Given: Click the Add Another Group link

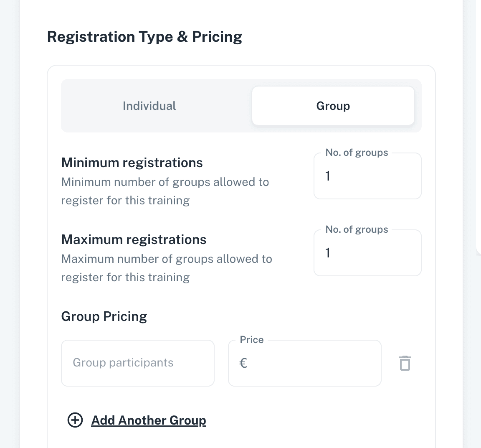Looking at the screenshot, I should (x=149, y=420).
